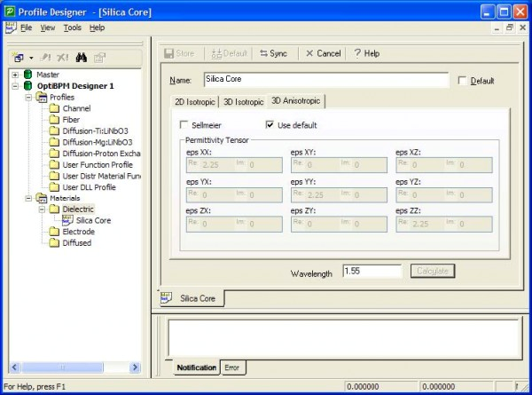The image size is (532, 395).
Task: Click the Store toolbar button
Action: (x=179, y=53)
